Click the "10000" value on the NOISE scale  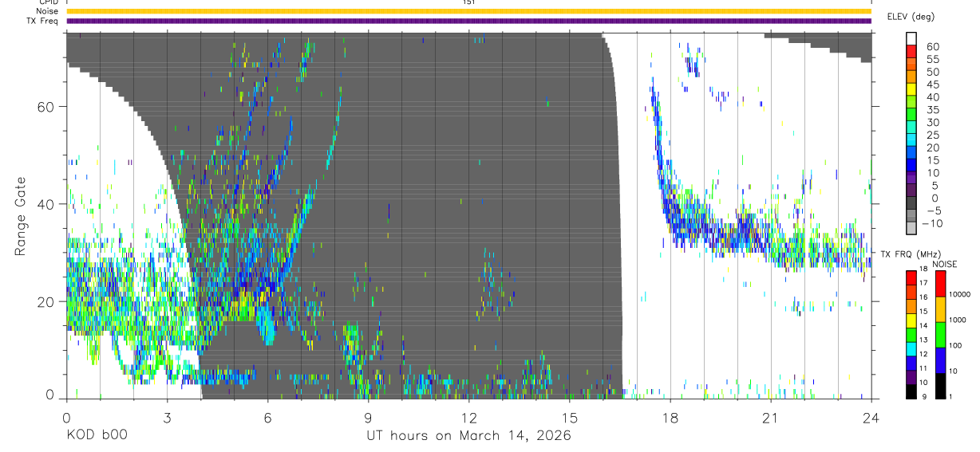coord(958,294)
